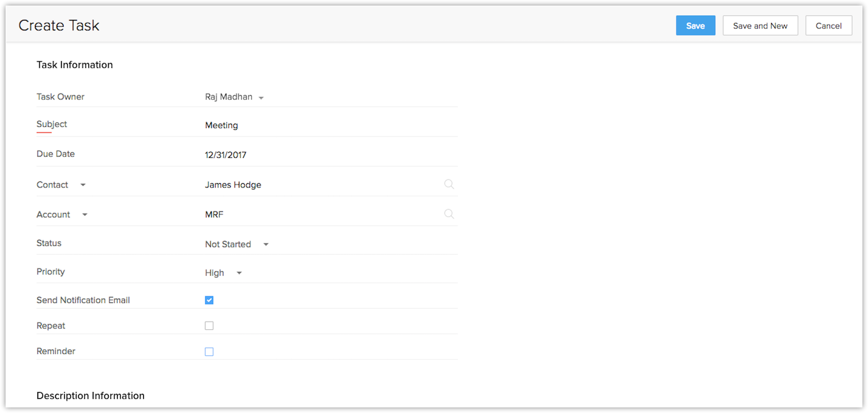This screenshot has height=413, width=868.
Task: Click the Description Information section heading
Action: tap(90, 396)
